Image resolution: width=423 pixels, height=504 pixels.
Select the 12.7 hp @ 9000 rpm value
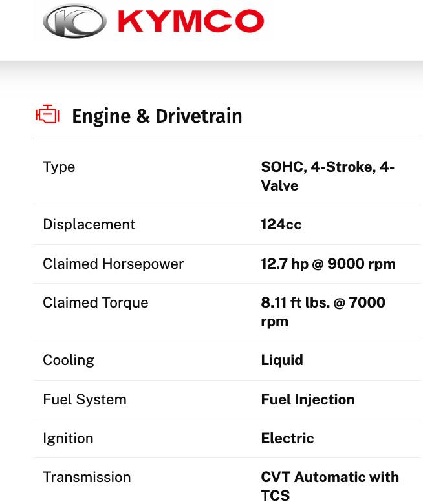coord(328,264)
